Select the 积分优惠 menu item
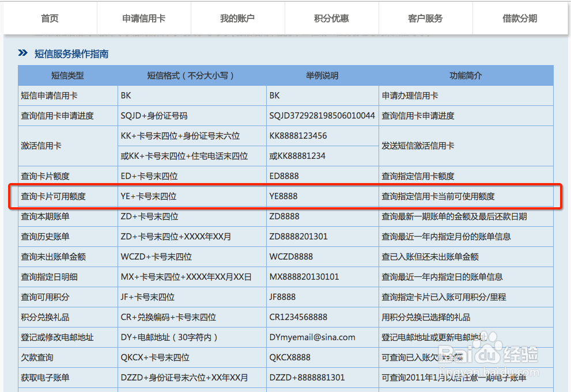This screenshot has height=392, width=571. (331, 18)
